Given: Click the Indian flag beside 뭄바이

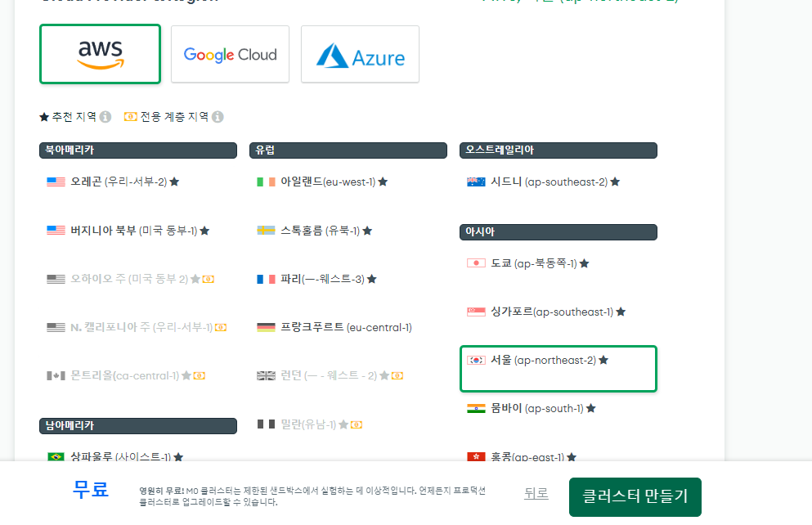Looking at the screenshot, I should 477,409.
